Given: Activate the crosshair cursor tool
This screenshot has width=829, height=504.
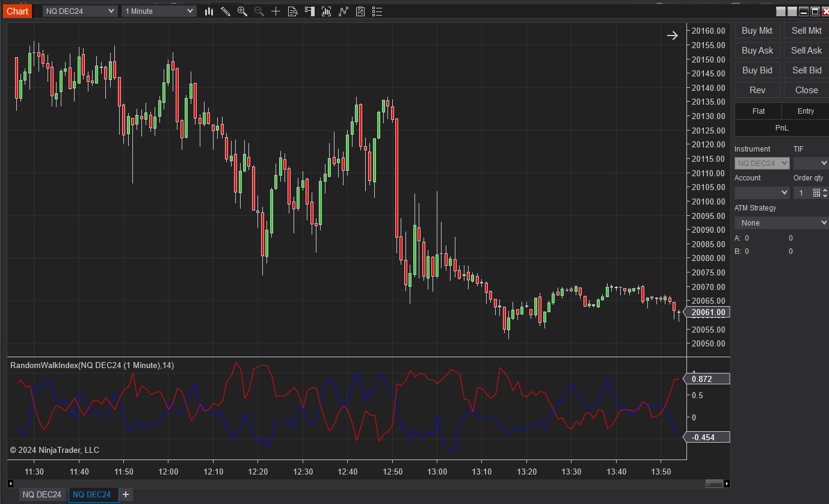Looking at the screenshot, I should click(x=276, y=11).
